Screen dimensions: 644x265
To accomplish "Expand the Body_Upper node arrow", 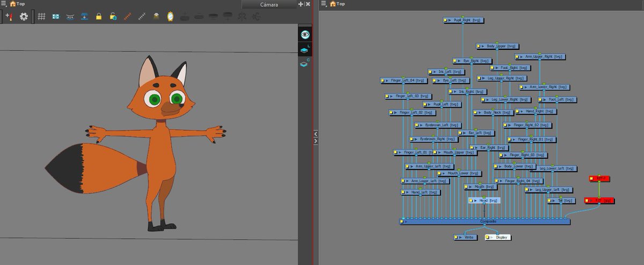I will [483, 47].
